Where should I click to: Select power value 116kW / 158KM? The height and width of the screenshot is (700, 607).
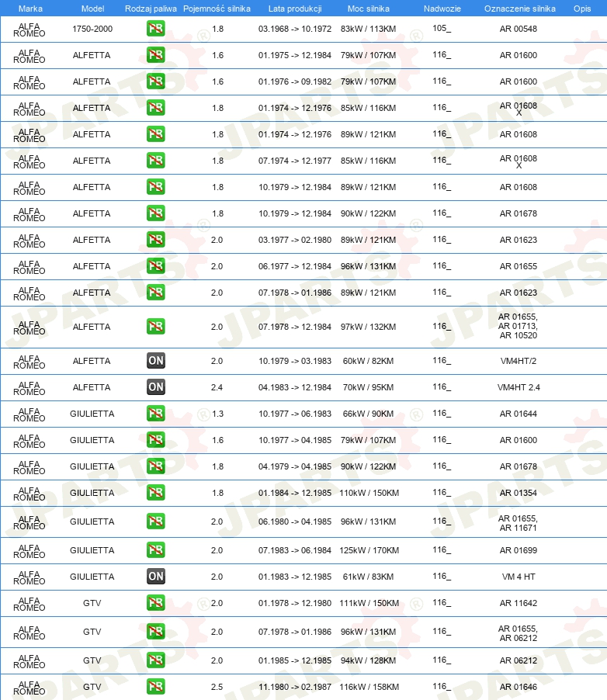(x=369, y=687)
